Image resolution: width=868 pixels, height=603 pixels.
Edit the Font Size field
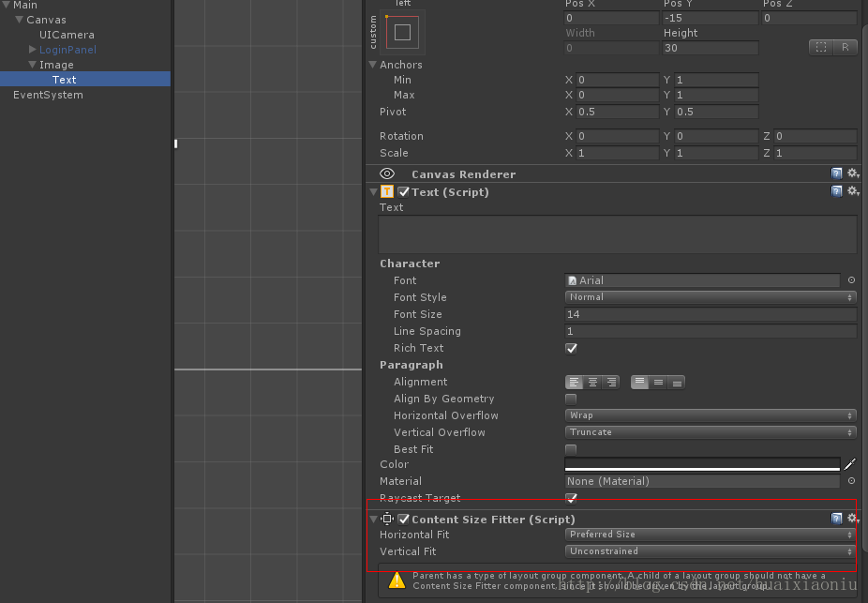[x=711, y=314]
